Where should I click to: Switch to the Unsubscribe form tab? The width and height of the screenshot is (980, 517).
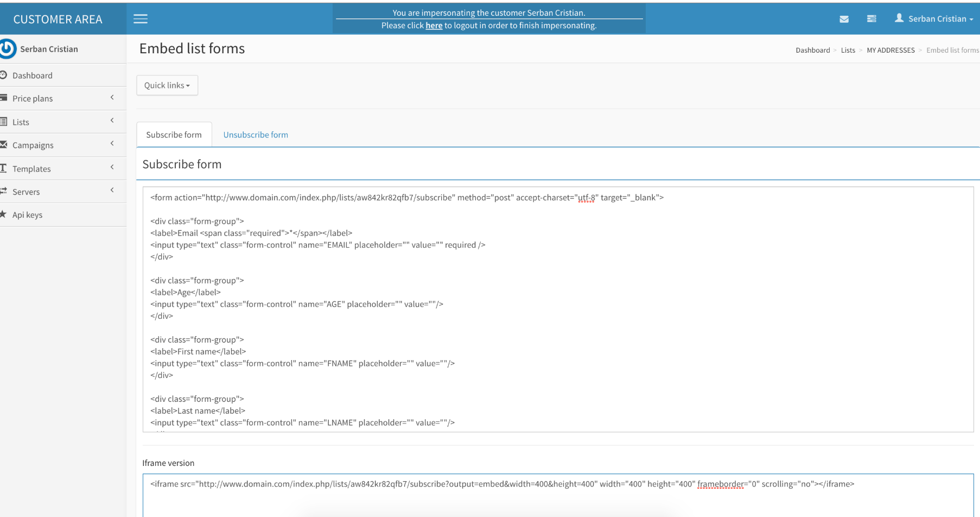click(x=256, y=135)
